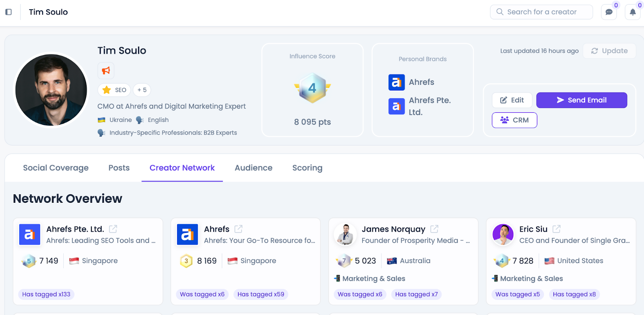Open James Norquay's name in network card

pyautogui.click(x=393, y=229)
